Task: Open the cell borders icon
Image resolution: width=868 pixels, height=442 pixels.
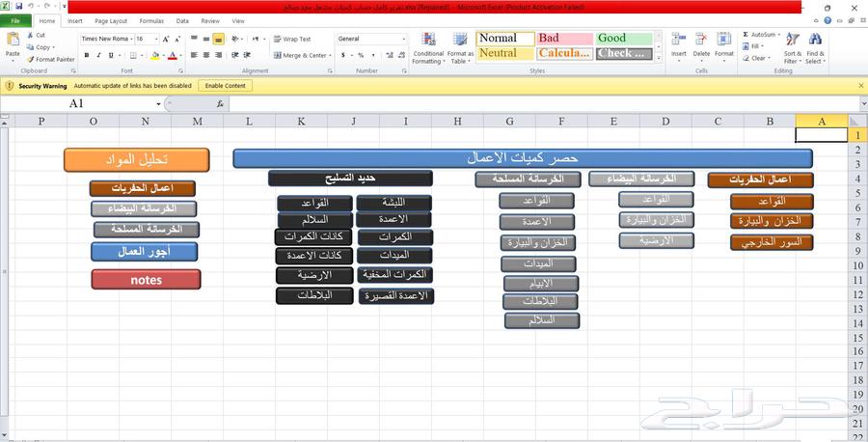Action: click(x=133, y=55)
